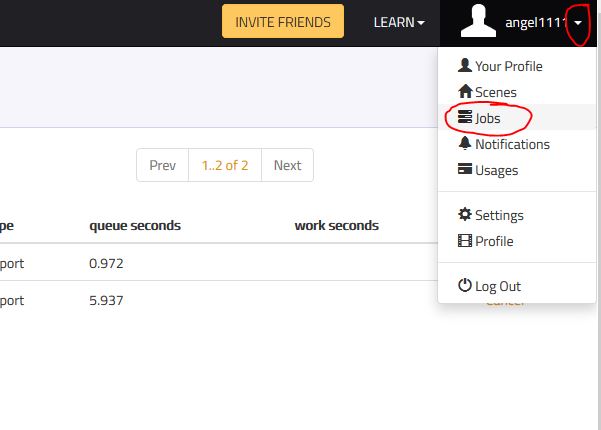Go to next page with Next
Viewport: 601px width, 430px height.
[x=287, y=165]
